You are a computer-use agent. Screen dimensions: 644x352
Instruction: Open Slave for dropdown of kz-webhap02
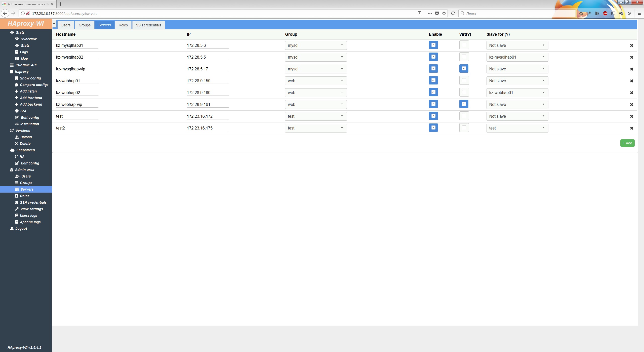pos(517,93)
